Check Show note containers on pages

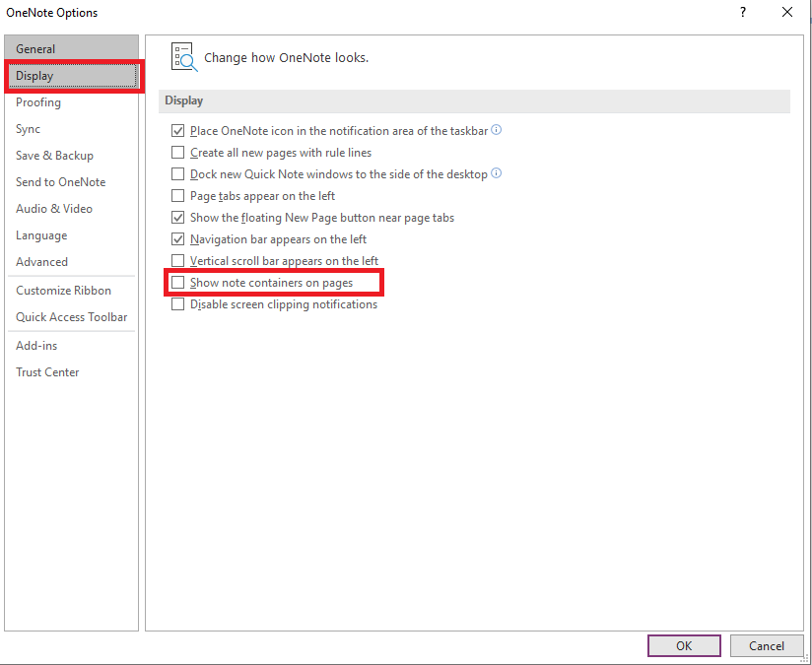(x=178, y=282)
